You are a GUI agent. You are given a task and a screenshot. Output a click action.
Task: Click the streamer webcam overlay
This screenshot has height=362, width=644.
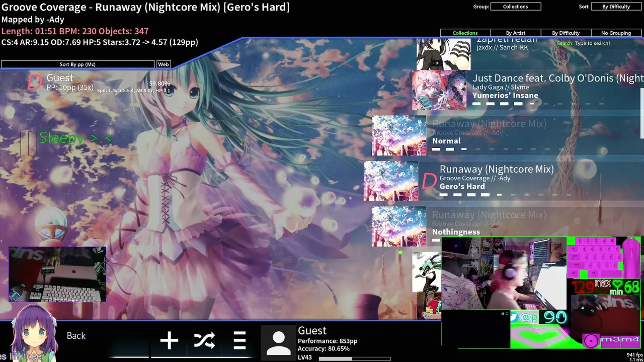(x=504, y=274)
